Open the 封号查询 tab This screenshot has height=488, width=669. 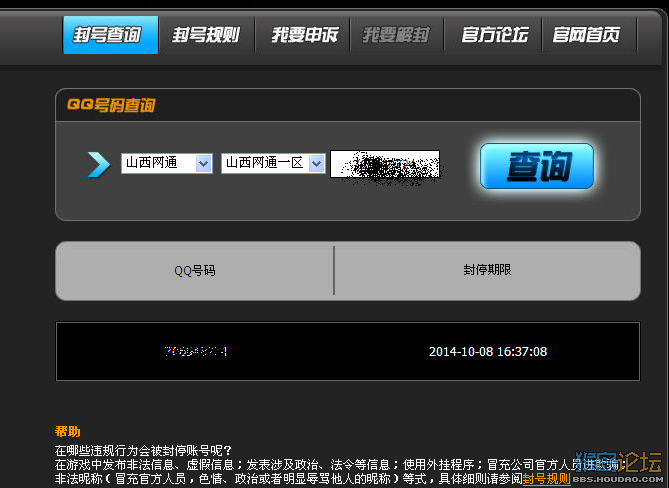click(x=111, y=35)
